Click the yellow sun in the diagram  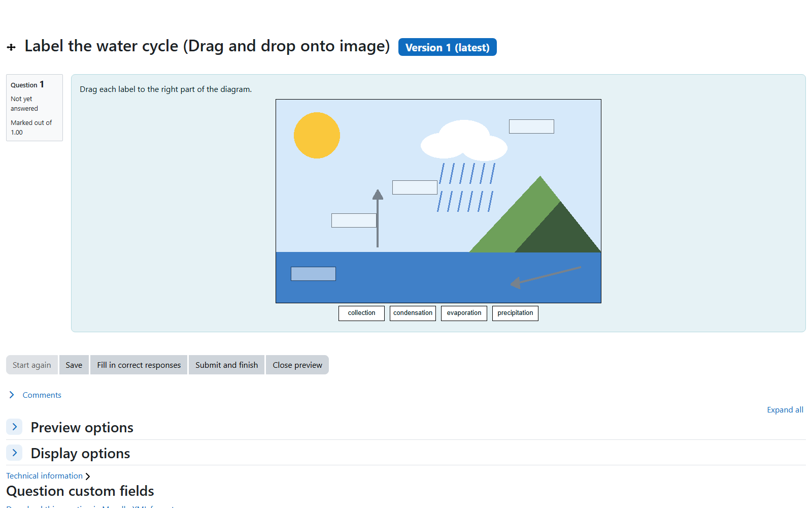pyautogui.click(x=317, y=135)
